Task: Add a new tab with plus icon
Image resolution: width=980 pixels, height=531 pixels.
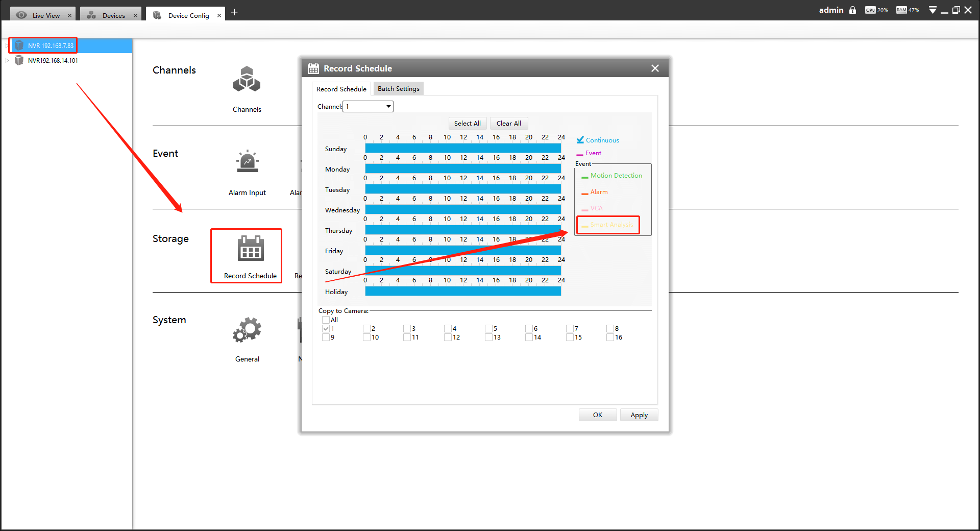Action: [234, 12]
